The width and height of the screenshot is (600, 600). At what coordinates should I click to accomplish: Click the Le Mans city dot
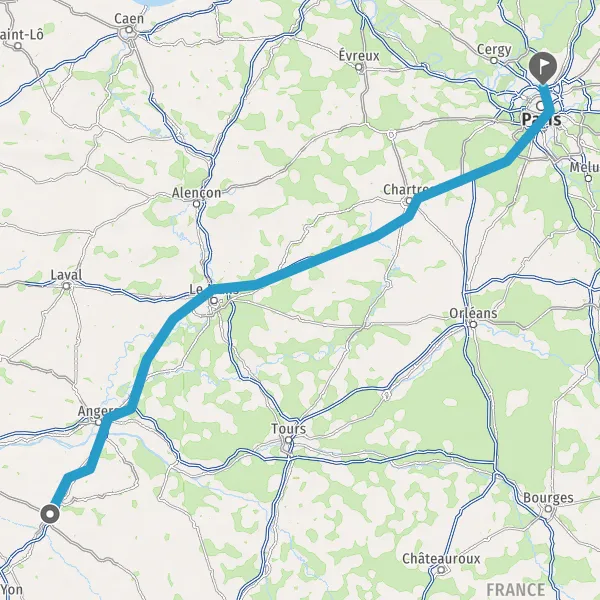214,301
